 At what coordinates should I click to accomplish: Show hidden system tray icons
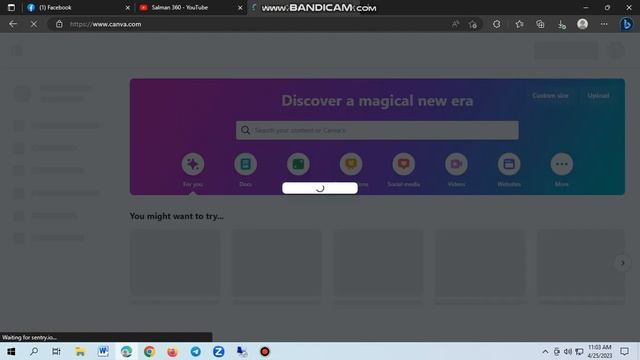coord(545,351)
